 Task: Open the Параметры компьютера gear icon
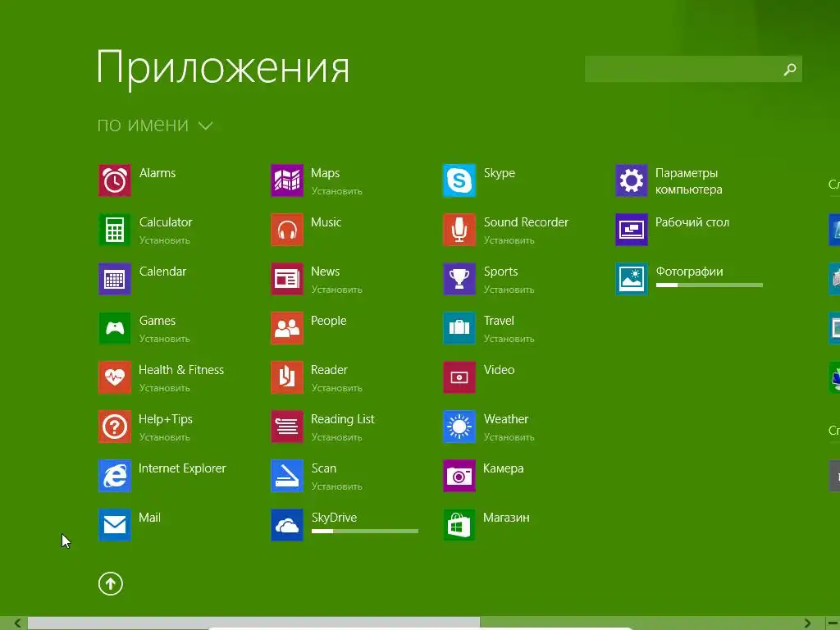pos(632,180)
